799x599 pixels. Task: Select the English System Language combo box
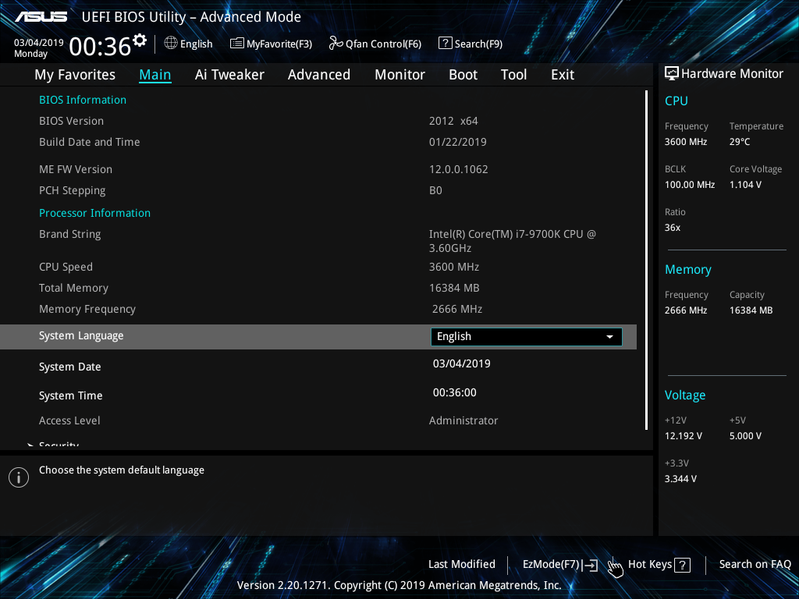526,337
